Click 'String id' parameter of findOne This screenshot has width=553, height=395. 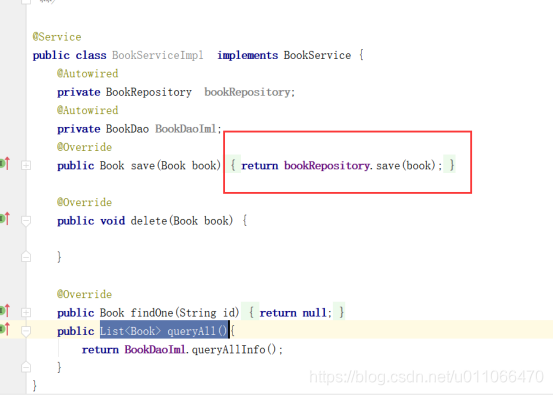pos(207,313)
